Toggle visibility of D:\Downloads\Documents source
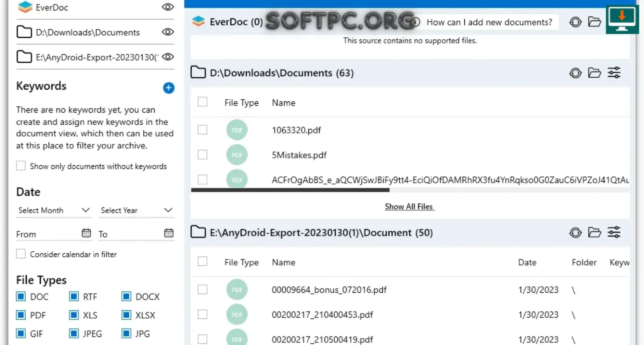 pos(168,32)
